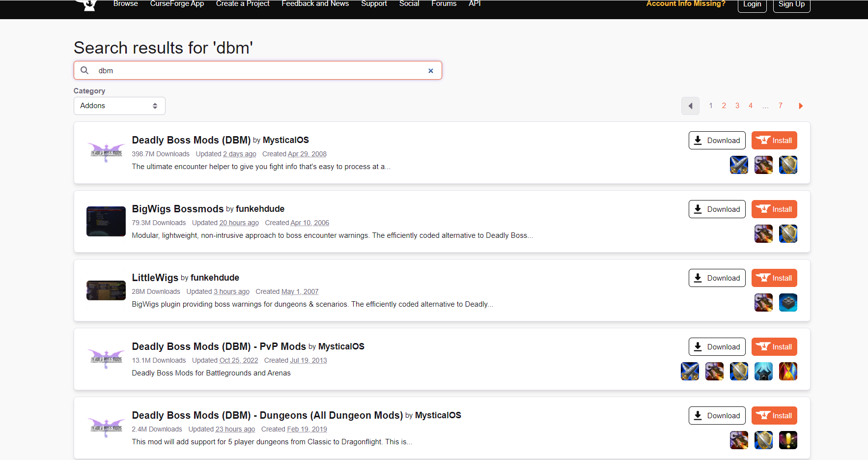The image size is (868, 460).
Task: Click shield and sword icon on DBM Dungeons card
Action: click(x=763, y=440)
